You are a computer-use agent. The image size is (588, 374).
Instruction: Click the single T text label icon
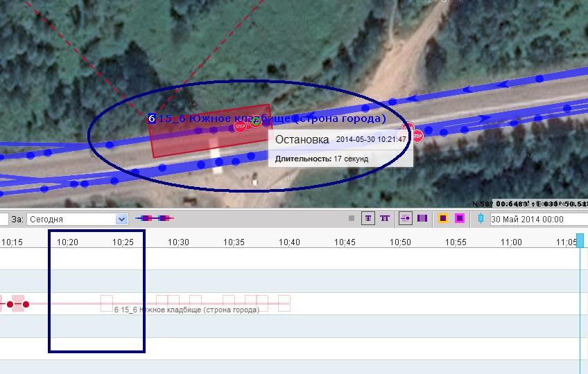click(368, 219)
